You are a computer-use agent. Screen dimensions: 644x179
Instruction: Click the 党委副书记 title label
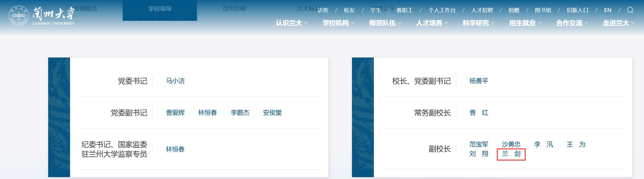(x=129, y=113)
